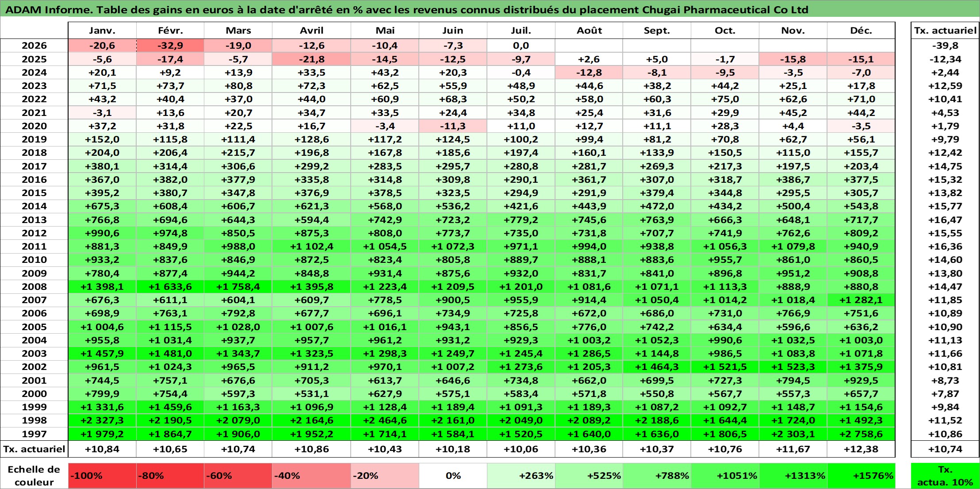Click the +792,8 cell for Mars 2006
980x489 pixels.
[x=238, y=313]
